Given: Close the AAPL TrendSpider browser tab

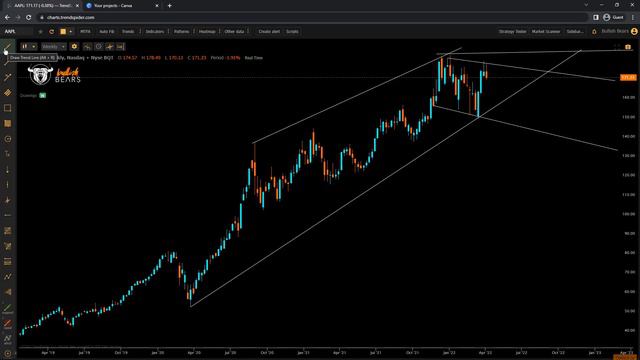Looking at the screenshot, I should [77, 6].
